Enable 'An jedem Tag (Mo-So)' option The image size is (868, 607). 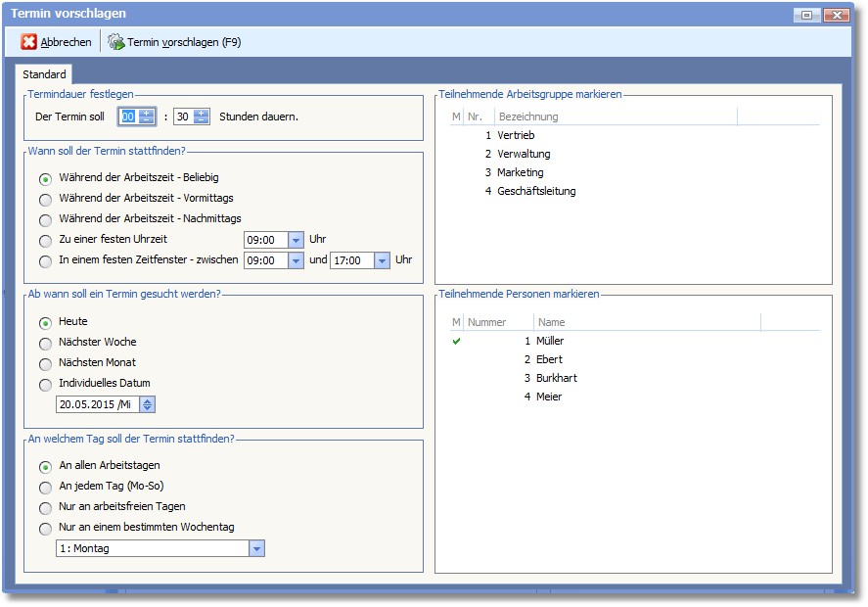click(45, 487)
